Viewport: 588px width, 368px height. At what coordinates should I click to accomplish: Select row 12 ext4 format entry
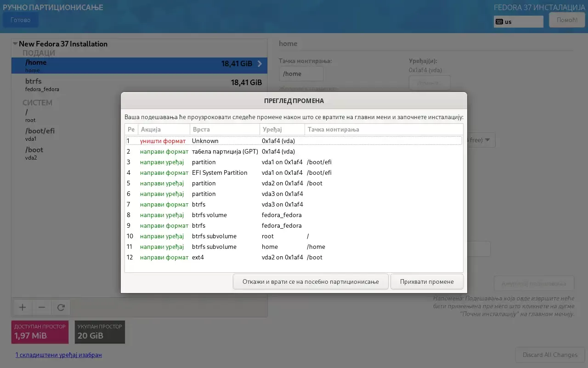(x=293, y=257)
